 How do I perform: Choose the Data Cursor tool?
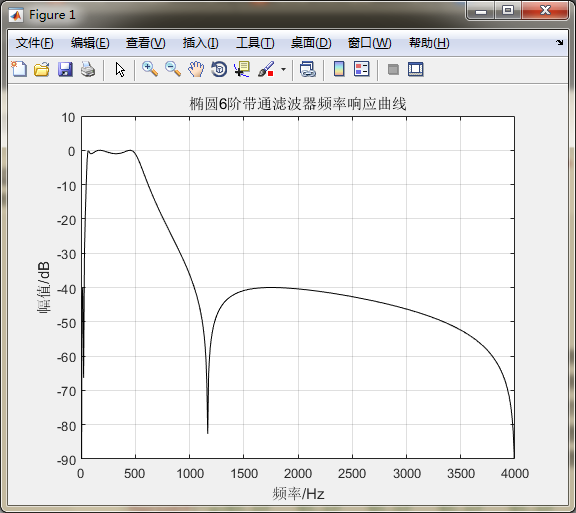click(x=242, y=69)
